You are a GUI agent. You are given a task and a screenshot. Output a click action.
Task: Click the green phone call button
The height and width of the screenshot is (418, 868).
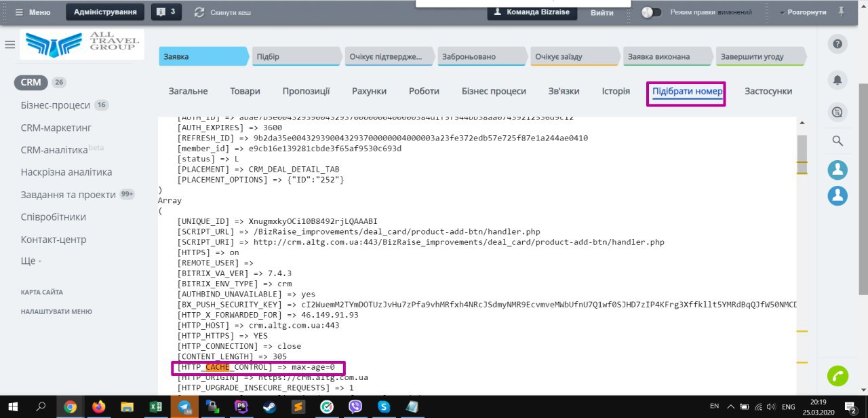(837, 376)
